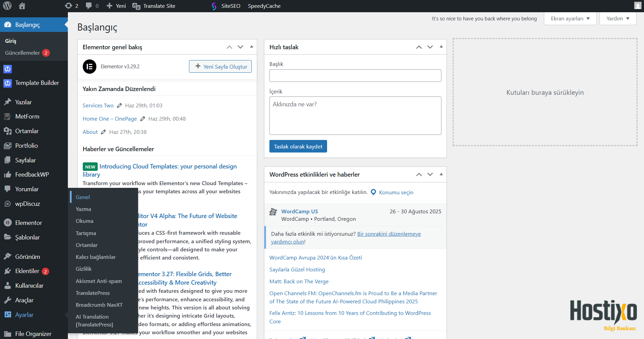Click the location pin icon near Konumu seçin
Screen dimensions: 644x339
pos(373,192)
